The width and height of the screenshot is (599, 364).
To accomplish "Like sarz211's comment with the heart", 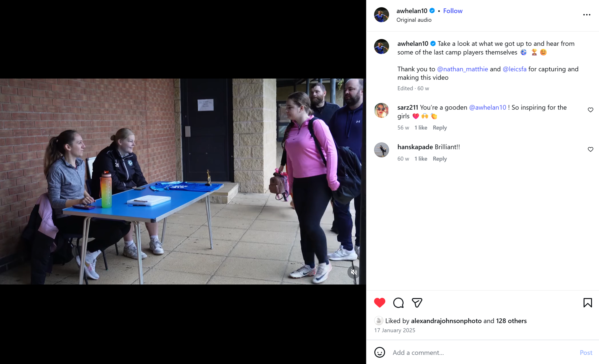I will 591,110.
